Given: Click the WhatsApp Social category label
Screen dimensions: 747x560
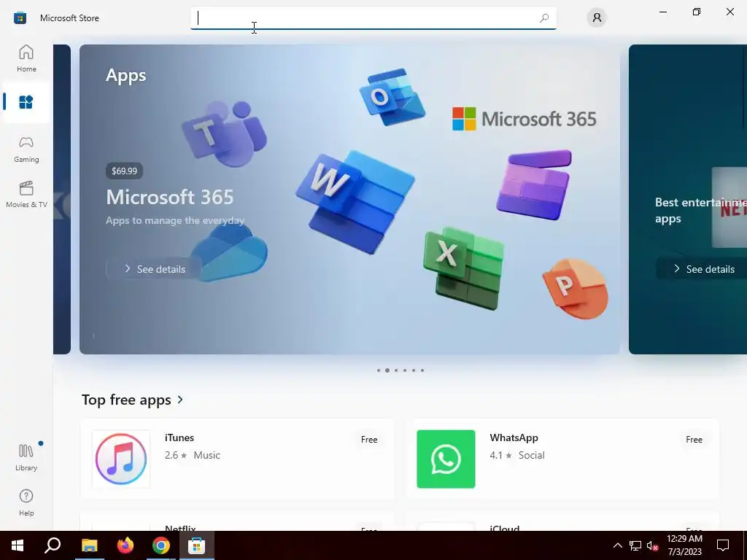Looking at the screenshot, I should coord(531,455).
